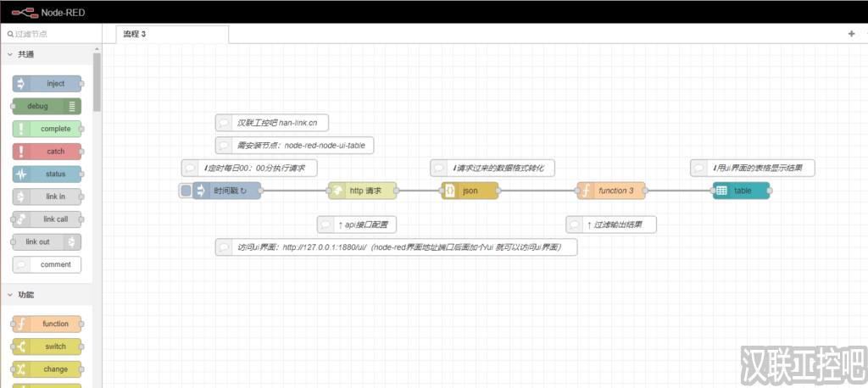This screenshot has height=388, width=868.
Task: Select the switch palette node
Action: click(x=47, y=346)
